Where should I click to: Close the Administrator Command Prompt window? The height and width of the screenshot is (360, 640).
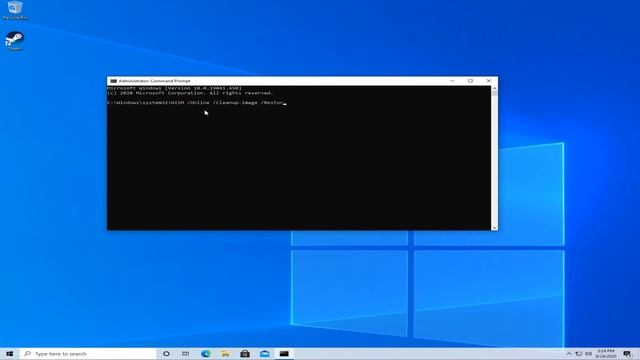(x=489, y=81)
